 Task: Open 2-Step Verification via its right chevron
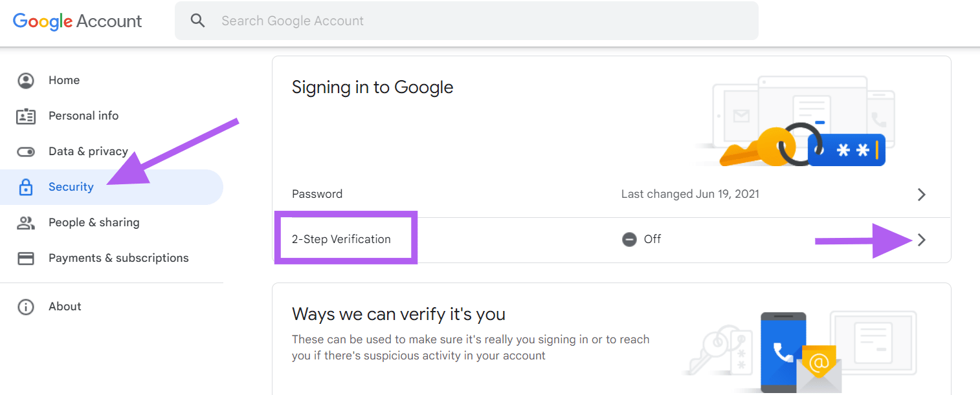click(x=922, y=239)
